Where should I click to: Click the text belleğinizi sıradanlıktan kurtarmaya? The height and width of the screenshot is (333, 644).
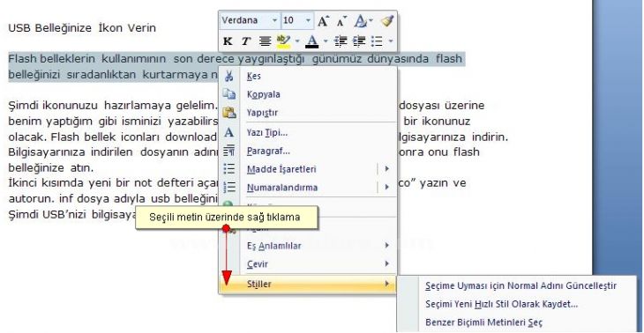coord(109,75)
